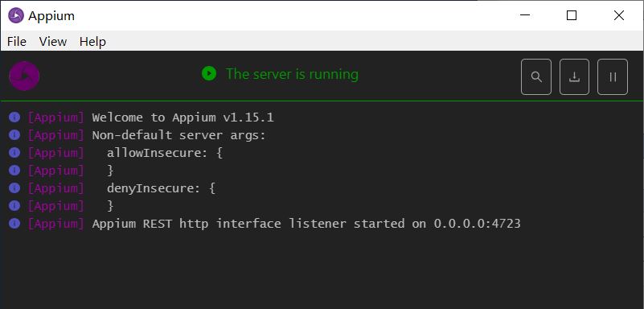Maximize the Appium window
The height and width of the screenshot is (309, 644).
click(572, 15)
